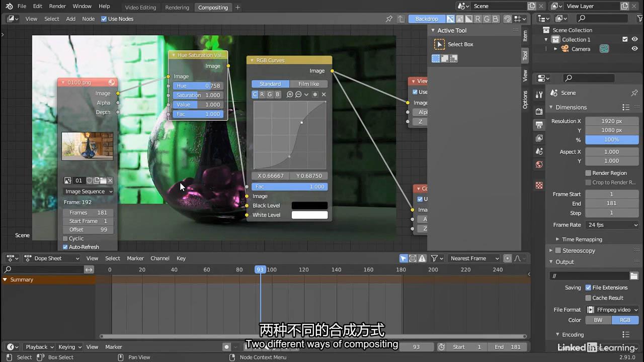This screenshot has height=362, width=644.
Task: Toggle Use Nodes checkbox
Action: pyautogui.click(x=104, y=19)
